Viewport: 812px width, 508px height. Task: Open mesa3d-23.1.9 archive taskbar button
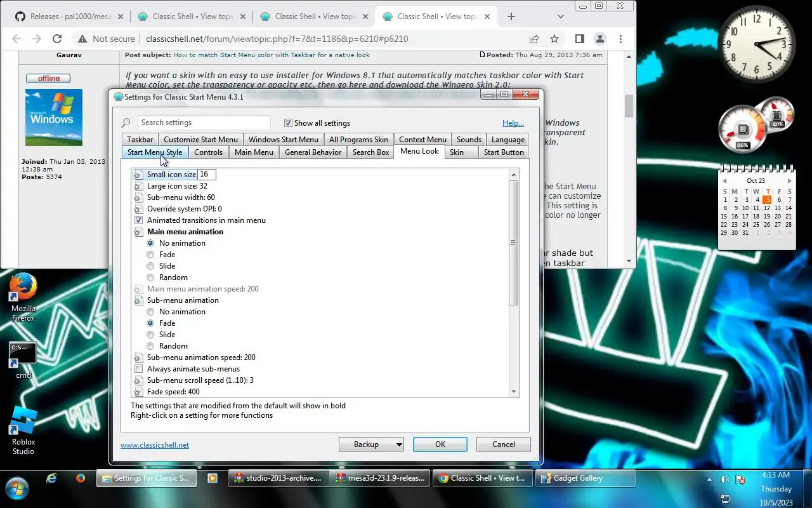[x=380, y=479]
